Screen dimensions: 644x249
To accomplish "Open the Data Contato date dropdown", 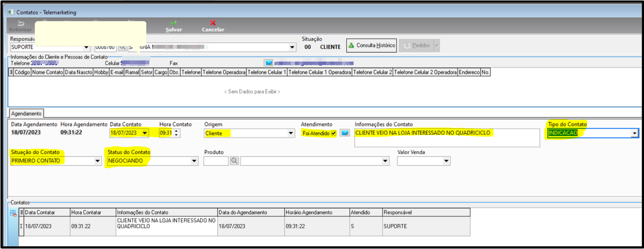I will (144, 133).
